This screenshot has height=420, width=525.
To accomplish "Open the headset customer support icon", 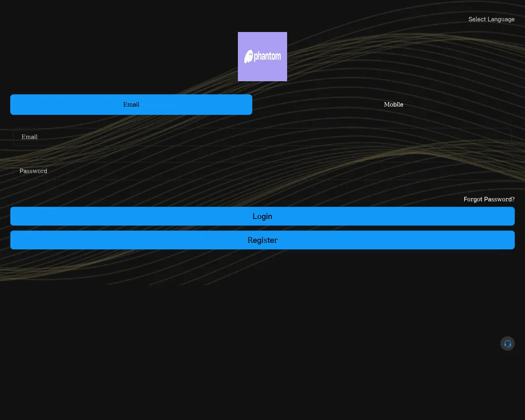I will pos(507,344).
